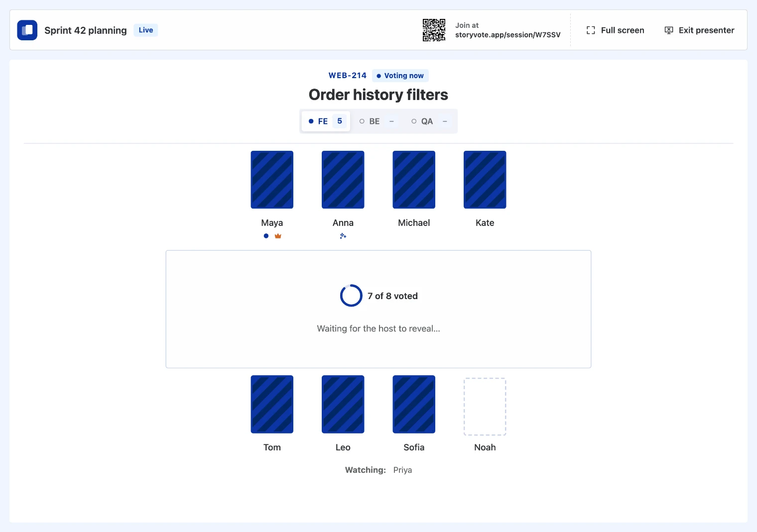
Task: Select Tom's face-down card
Action: tap(272, 404)
